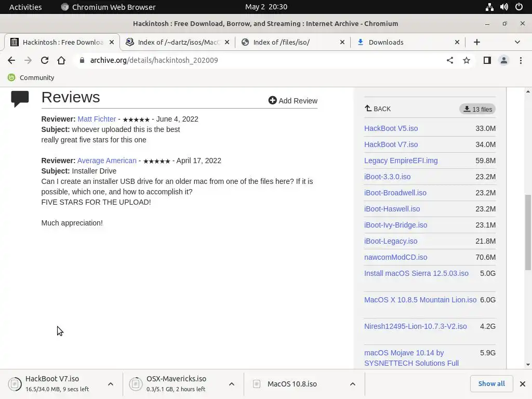The image size is (532, 399).
Task: Open Chromium three-dot menu
Action: (x=521, y=60)
